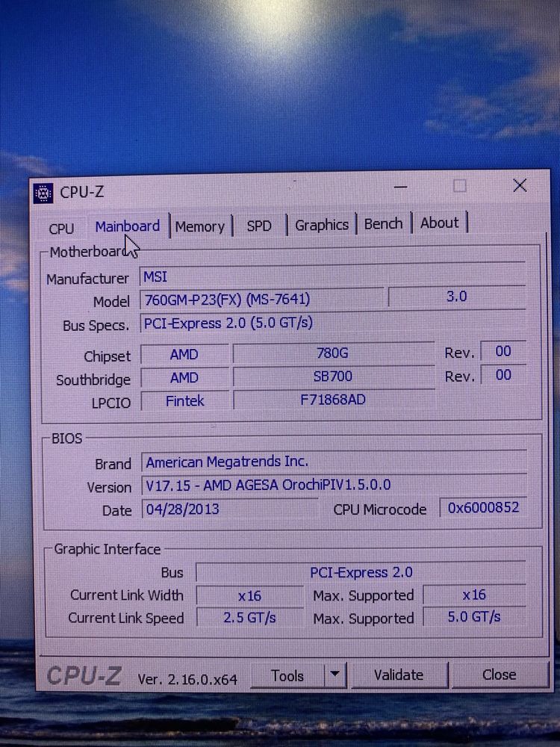Switch to the SPD tab
560x747 pixels.
pyautogui.click(x=259, y=226)
